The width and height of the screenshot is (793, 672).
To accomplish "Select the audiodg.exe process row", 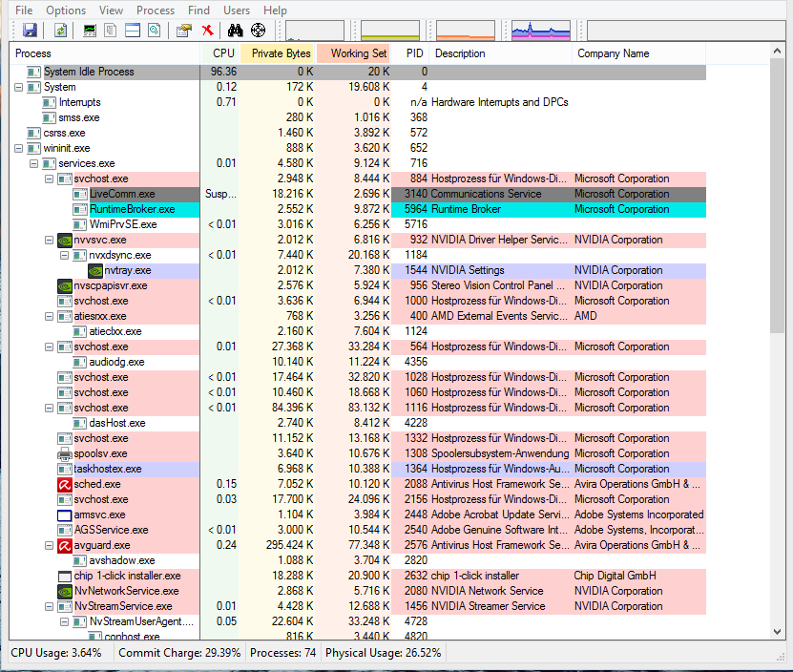I will tap(358, 363).
